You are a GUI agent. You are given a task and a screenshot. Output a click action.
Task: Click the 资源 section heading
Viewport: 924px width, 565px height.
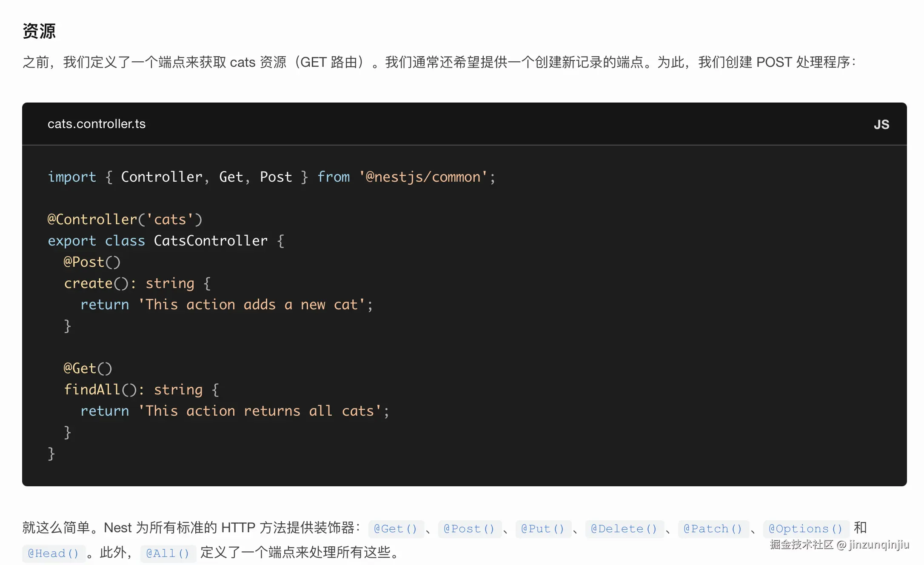tap(39, 31)
